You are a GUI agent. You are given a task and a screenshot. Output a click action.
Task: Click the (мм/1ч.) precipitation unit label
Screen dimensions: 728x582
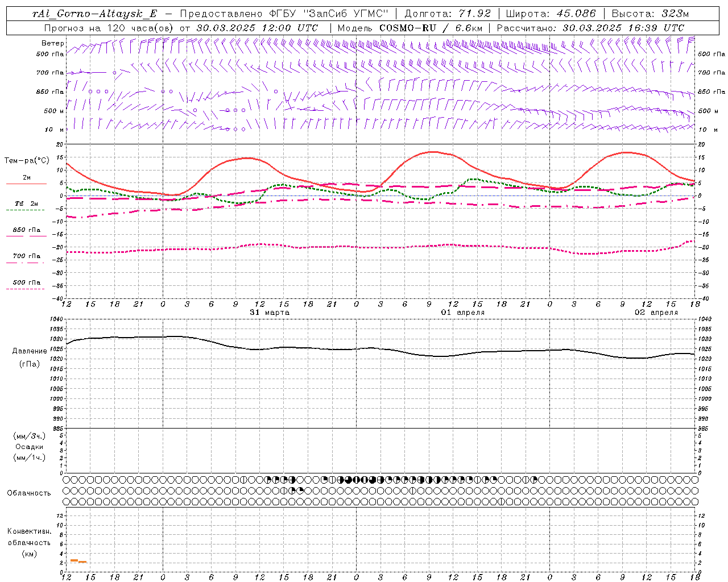tap(30, 458)
